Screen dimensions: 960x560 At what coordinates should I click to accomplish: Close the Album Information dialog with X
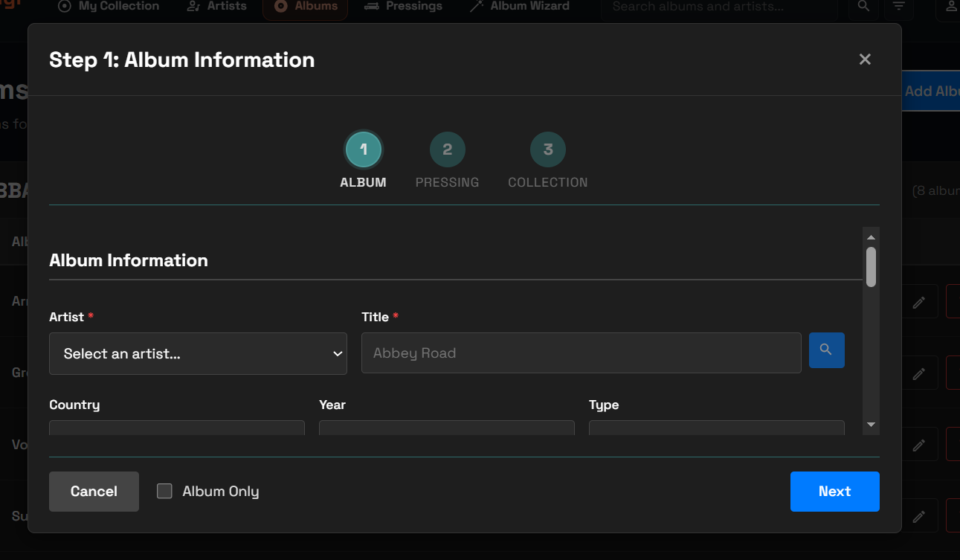pyautogui.click(x=864, y=59)
